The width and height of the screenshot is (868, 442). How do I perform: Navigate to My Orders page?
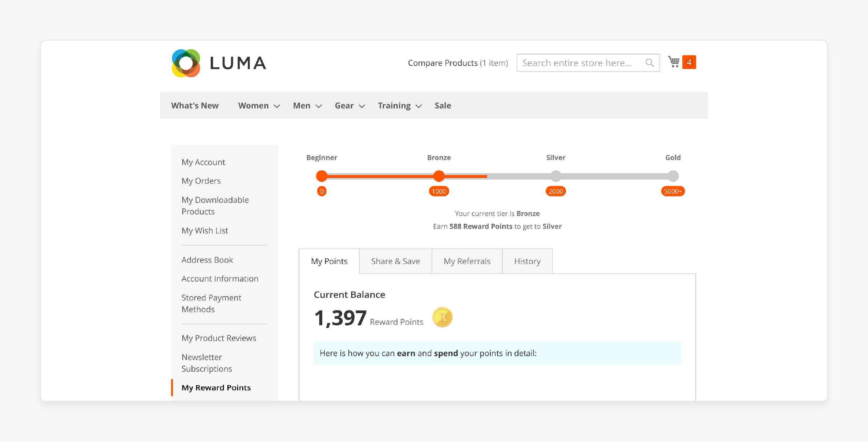(201, 181)
